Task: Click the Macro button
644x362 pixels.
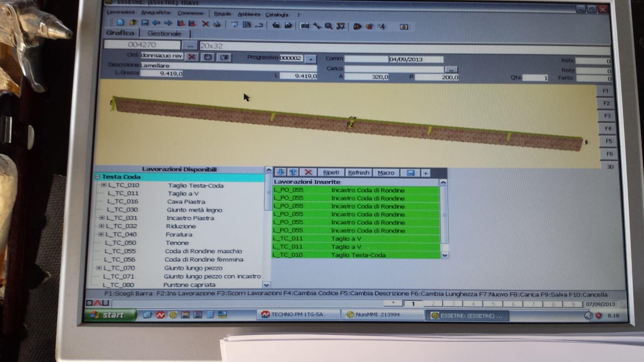Action: [x=386, y=173]
